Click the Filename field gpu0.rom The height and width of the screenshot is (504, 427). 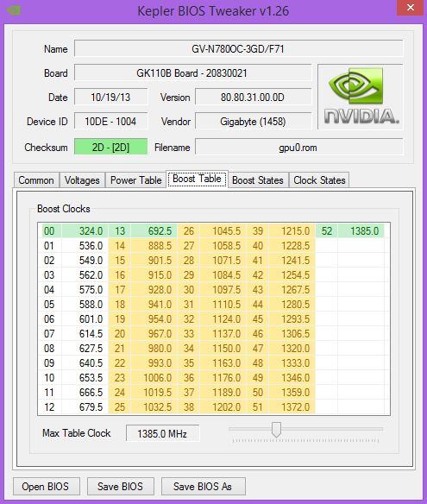298,147
